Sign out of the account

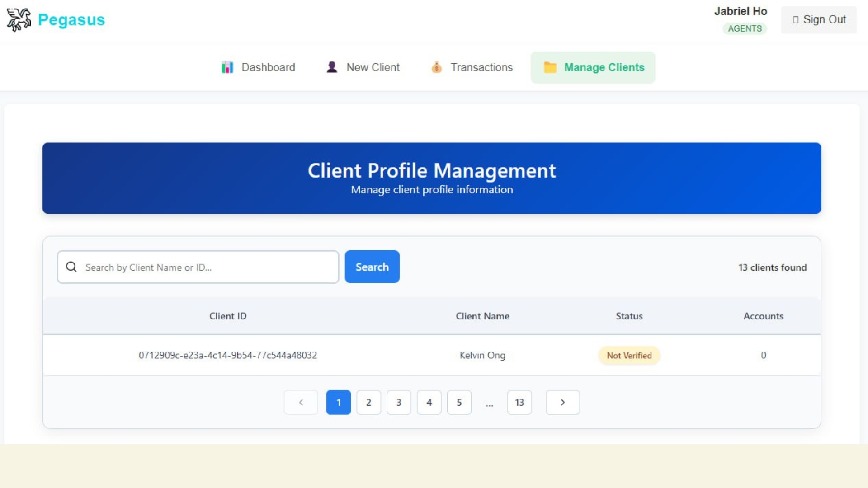pos(819,20)
